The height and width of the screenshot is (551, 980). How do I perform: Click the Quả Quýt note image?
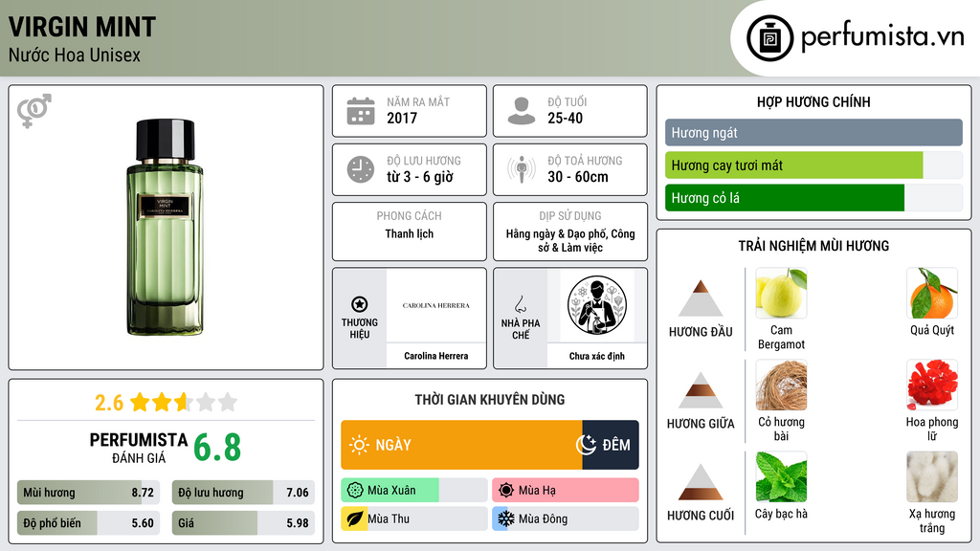(932, 293)
